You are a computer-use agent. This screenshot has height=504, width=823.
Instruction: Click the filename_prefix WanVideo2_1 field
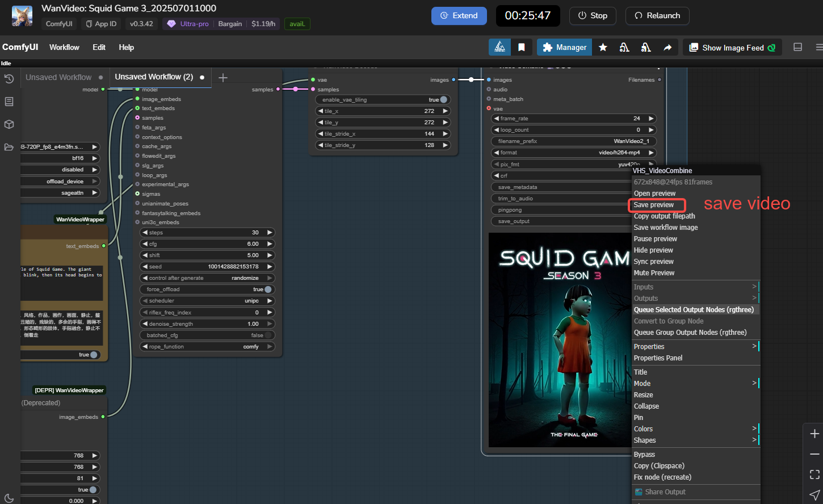click(x=573, y=141)
